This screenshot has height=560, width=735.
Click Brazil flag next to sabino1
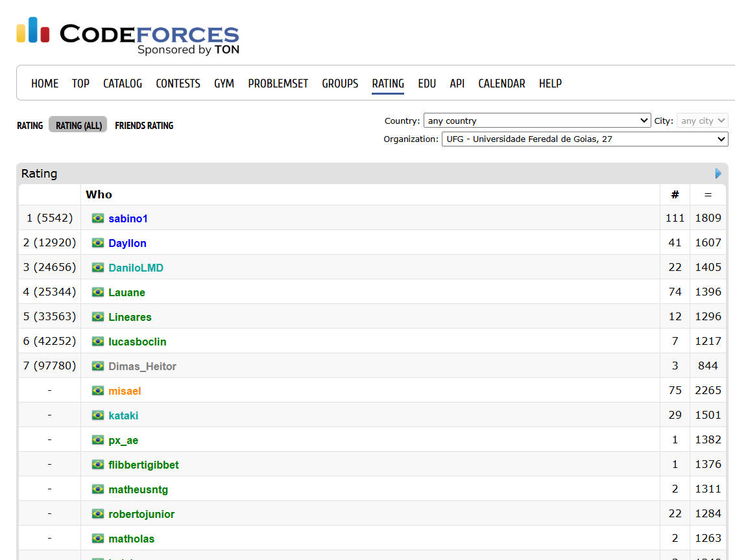coord(98,218)
